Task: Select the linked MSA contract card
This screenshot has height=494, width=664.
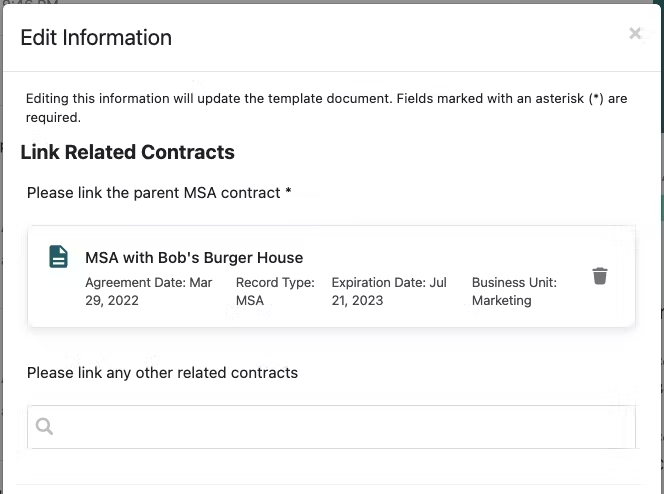Action: coord(332,276)
